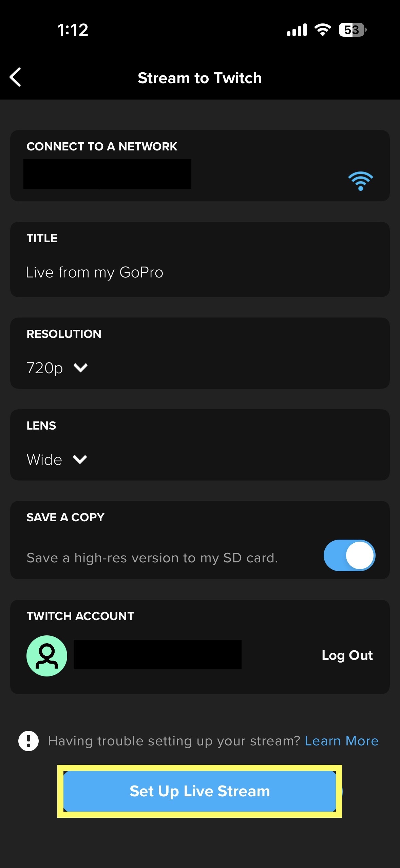Log Out of the Twitch account
This screenshot has height=868, width=400.
tap(347, 656)
